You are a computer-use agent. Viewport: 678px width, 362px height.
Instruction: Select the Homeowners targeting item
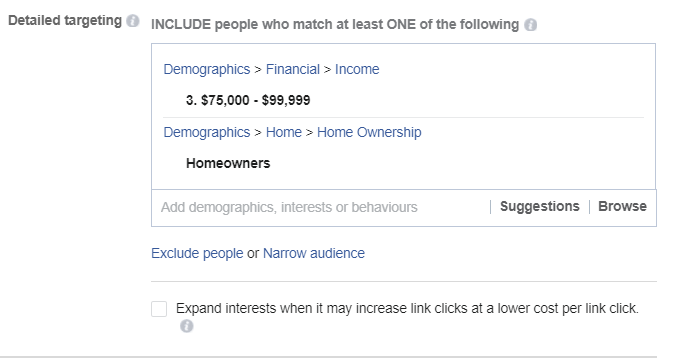coord(228,163)
